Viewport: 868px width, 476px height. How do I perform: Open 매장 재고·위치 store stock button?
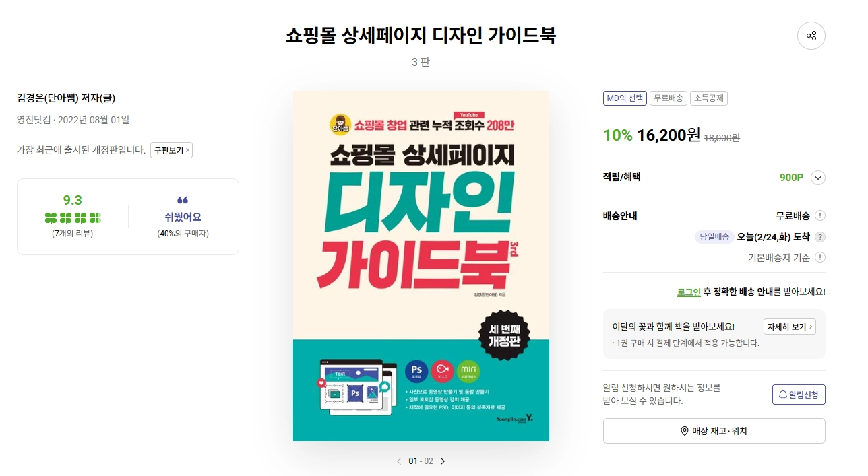point(714,431)
